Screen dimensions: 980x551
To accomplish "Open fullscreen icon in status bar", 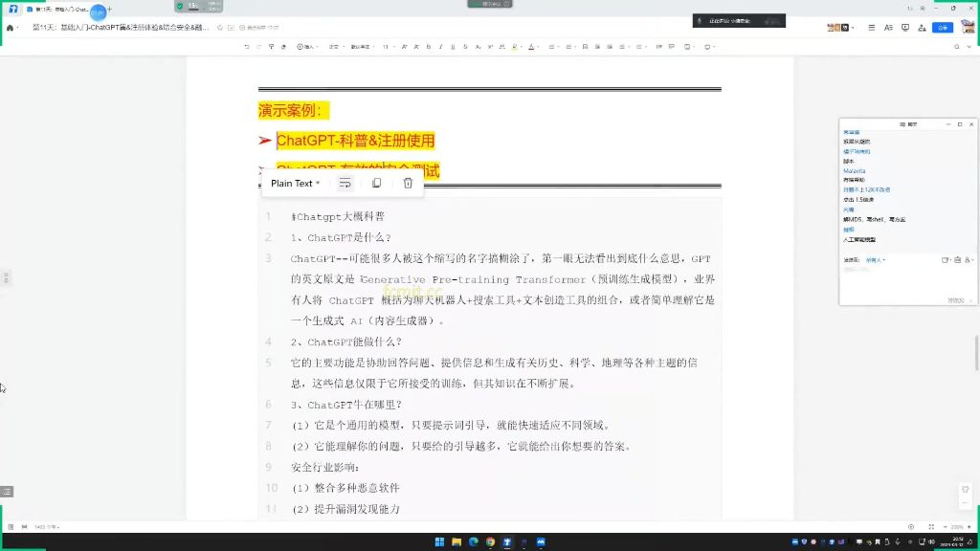I will (x=931, y=527).
